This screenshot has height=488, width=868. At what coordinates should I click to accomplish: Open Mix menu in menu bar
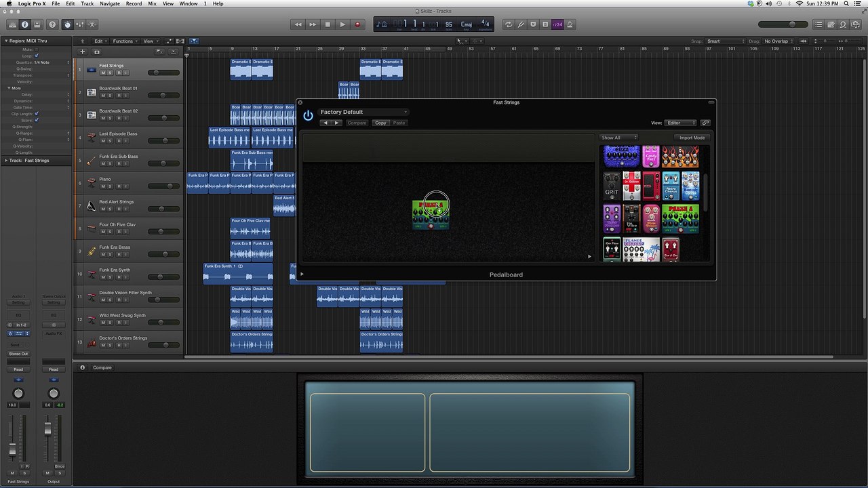(x=152, y=3)
